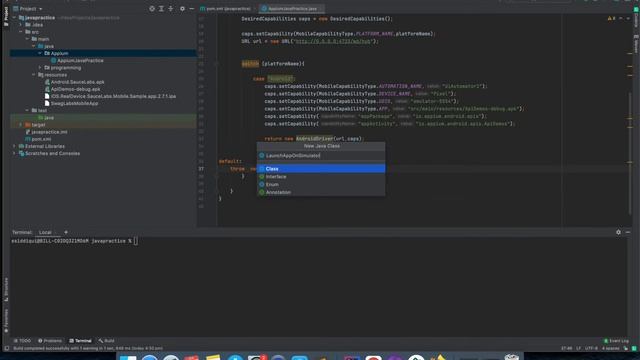Click the UTF-8 encoding status item
Screen dimensions: 640x360
591,348
